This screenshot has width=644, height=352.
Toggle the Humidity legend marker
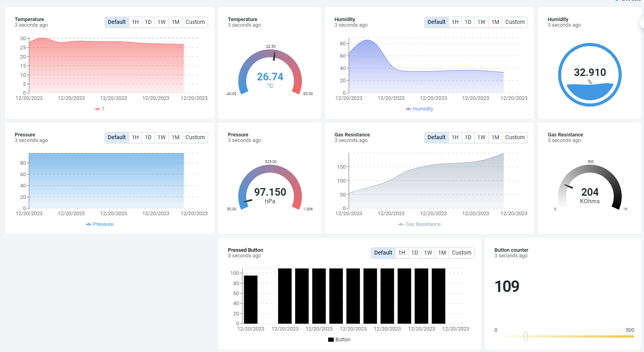[x=409, y=109]
